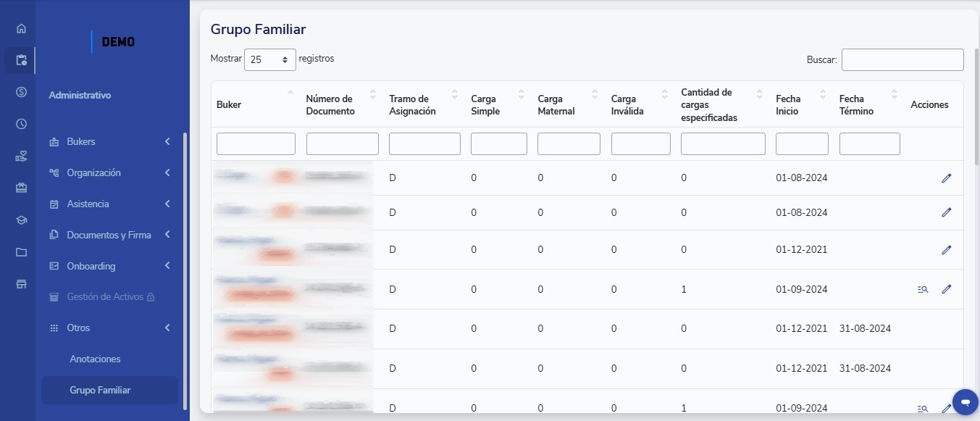The image size is (980, 421).
Task: Expand the Organización sidebar section
Action: pos(109,173)
